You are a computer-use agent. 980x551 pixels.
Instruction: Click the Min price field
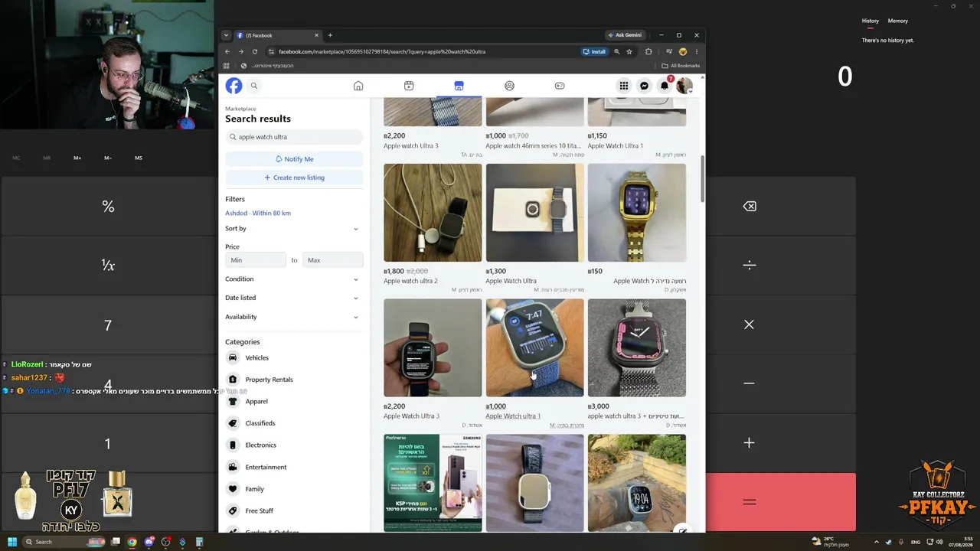tap(256, 260)
